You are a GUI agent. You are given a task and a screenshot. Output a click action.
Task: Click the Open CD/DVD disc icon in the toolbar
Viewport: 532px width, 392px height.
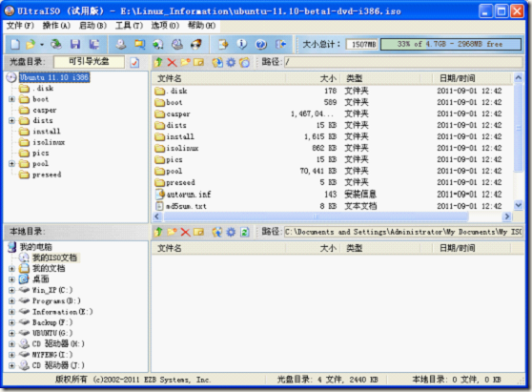pyautogui.click(x=56, y=44)
